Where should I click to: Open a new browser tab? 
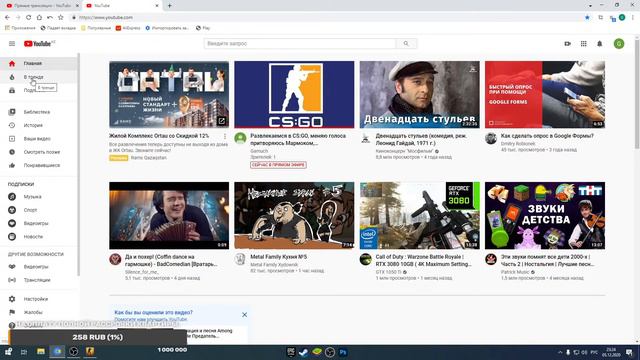pyautogui.click(x=169, y=6)
